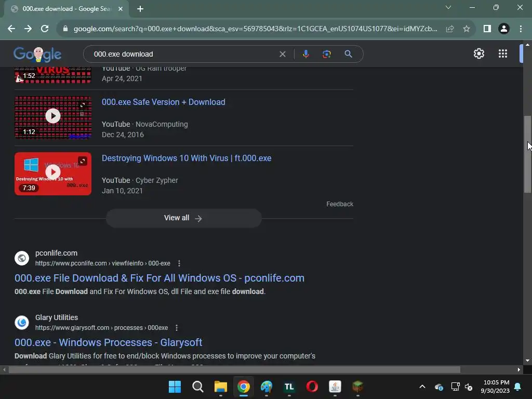
Task: Close the 000.exe download tab
Action: (x=121, y=9)
